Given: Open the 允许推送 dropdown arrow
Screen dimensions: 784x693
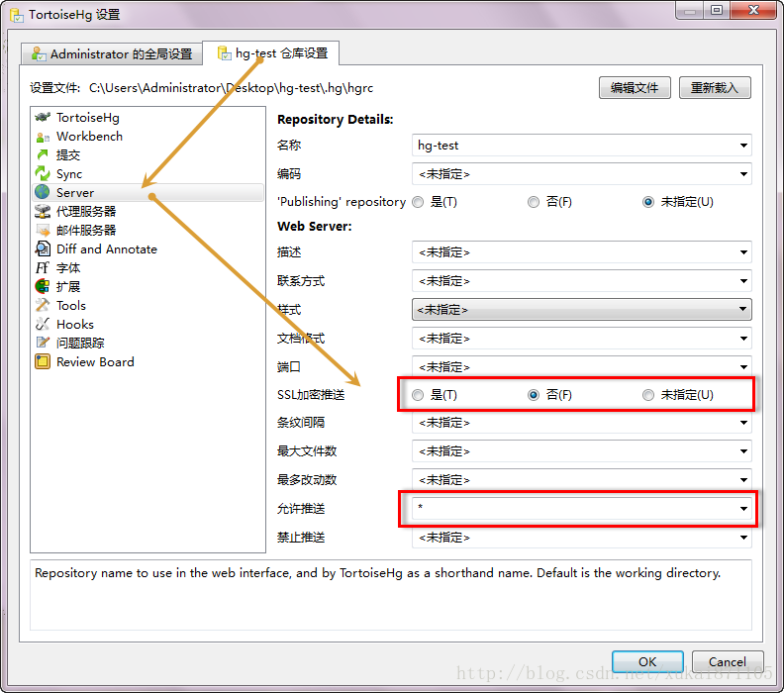Looking at the screenshot, I should (743, 509).
